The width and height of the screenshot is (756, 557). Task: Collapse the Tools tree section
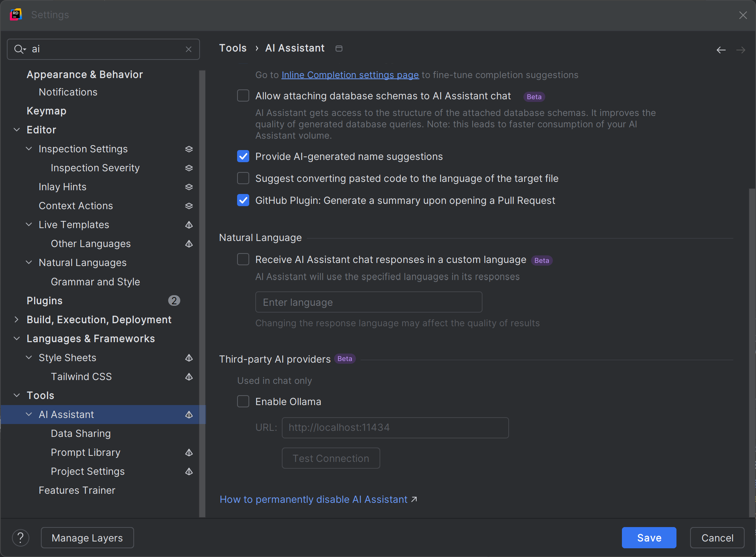[17, 395]
